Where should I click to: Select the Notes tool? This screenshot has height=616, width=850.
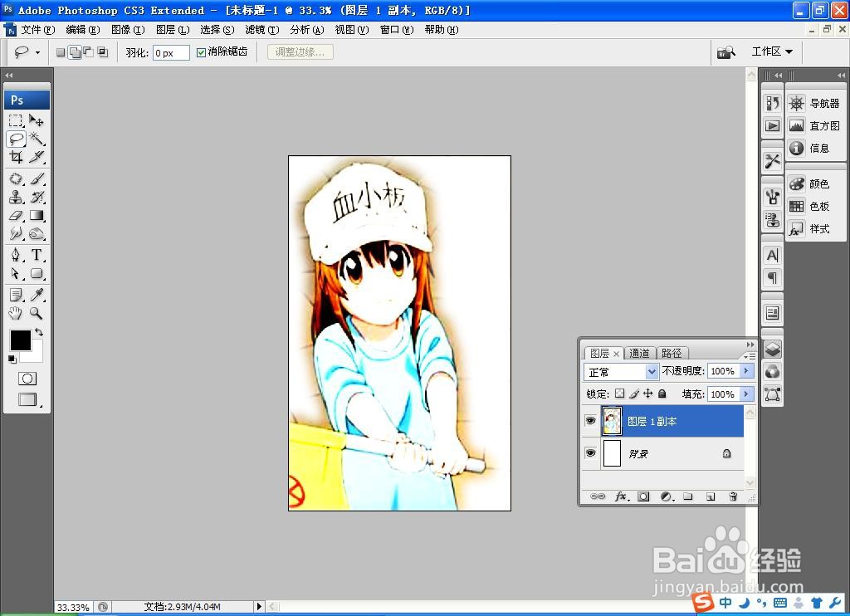16,295
